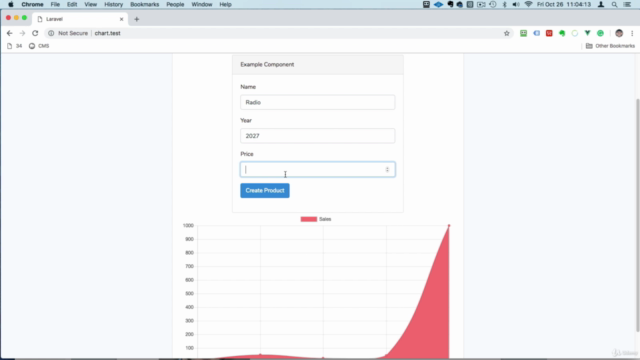This screenshot has height=360, width=640.
Task: Open the Chrome three-dot menu
Action: coord(632,33)
